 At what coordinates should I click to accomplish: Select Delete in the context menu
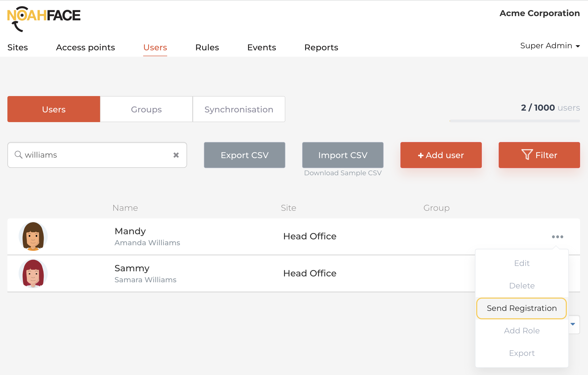pyautogui.click(x=522, y=286)
